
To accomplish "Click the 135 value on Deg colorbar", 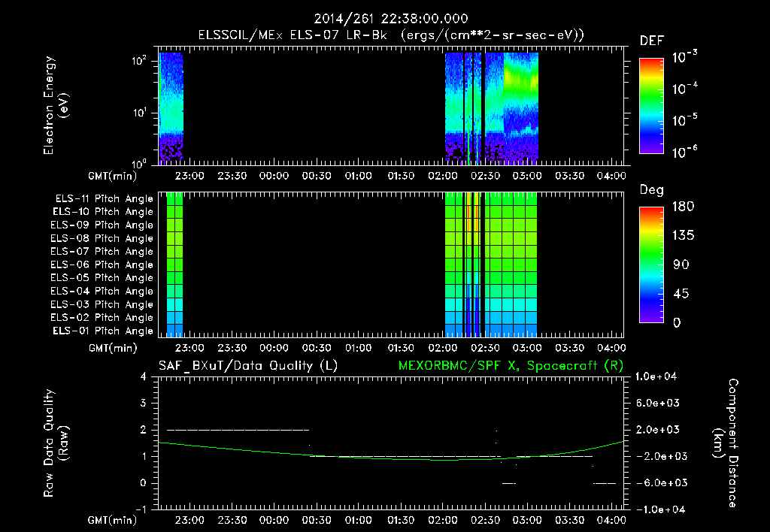I will (x=683, y=236).
